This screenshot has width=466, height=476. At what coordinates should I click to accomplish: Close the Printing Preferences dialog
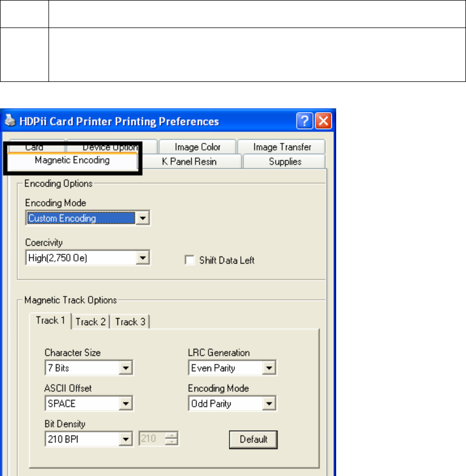pyautogui.click(x=323, y=121)
